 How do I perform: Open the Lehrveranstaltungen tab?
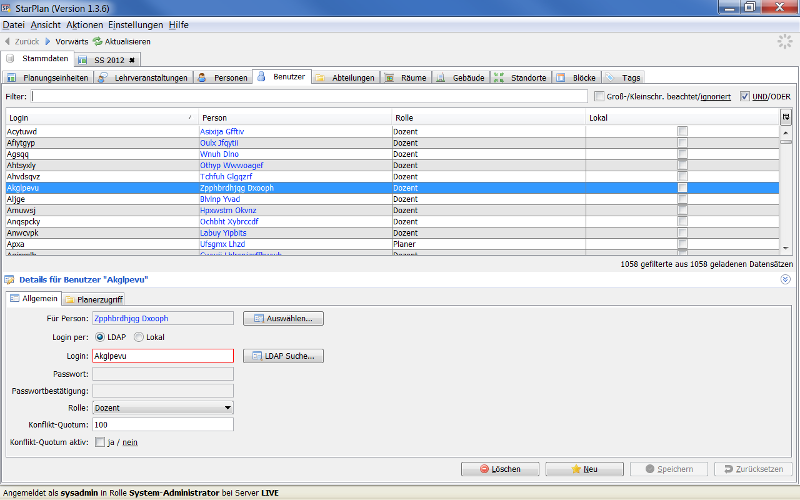coord(144,78)
